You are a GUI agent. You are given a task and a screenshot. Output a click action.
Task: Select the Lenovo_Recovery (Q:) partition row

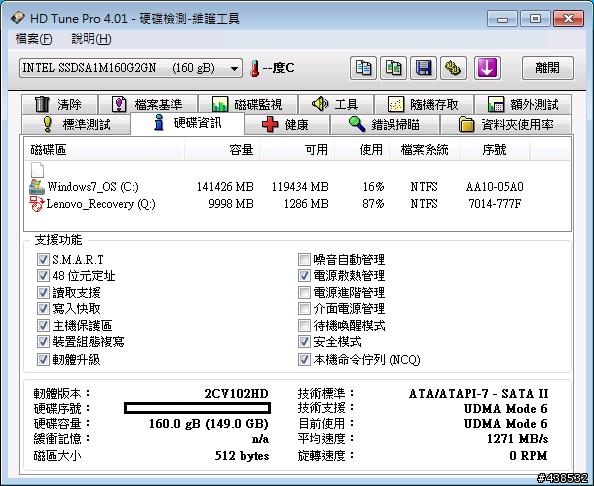pos(297,204)
